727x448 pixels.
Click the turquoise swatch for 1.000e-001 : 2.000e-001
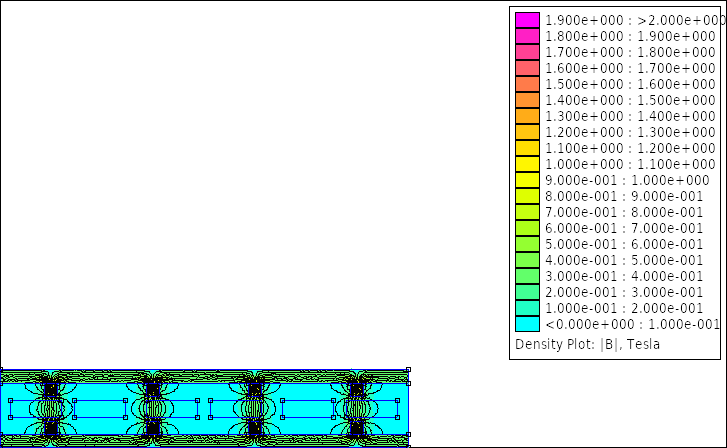click(527, 308)
